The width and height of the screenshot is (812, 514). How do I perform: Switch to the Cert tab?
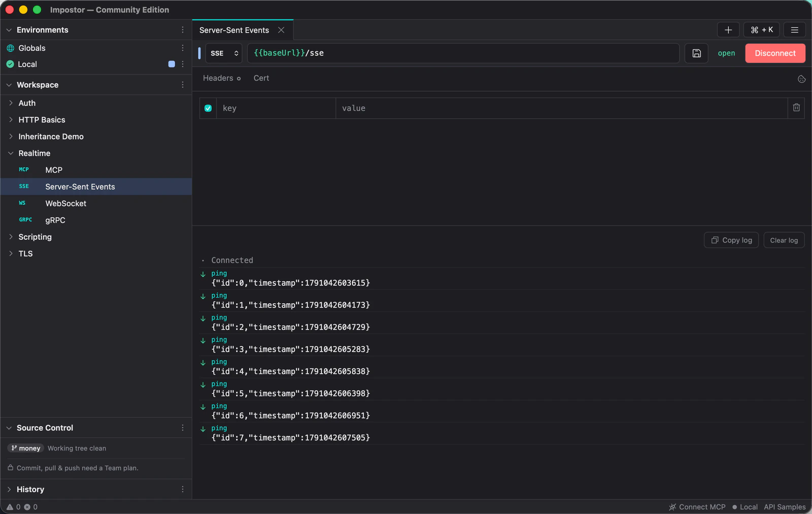point(261,78)
